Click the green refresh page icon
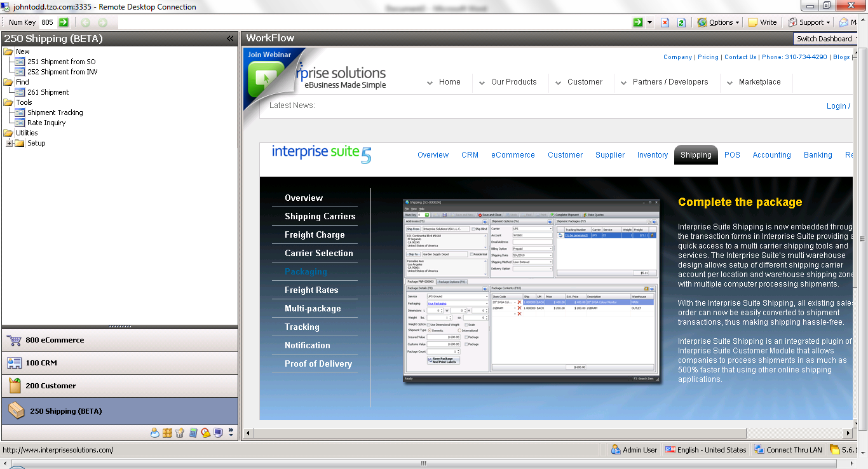This screenshot has width=868, height=469. click(681, 22)
